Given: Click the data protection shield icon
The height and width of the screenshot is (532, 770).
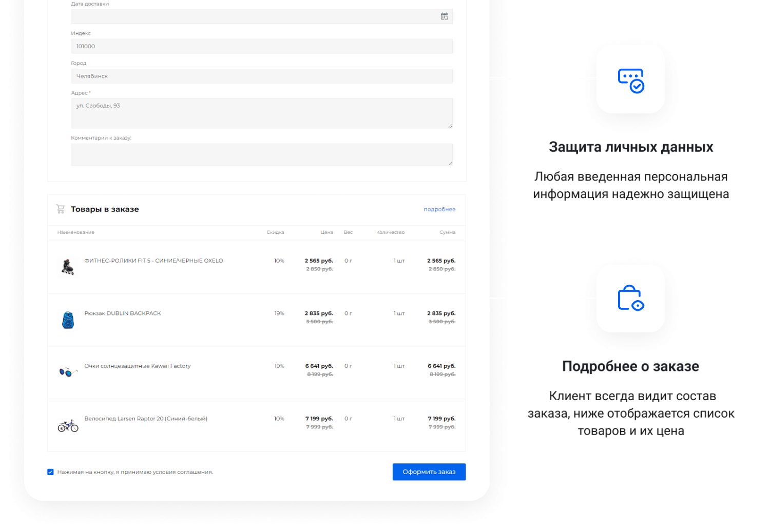Looking at the screenshot, I should pos(630,80).
